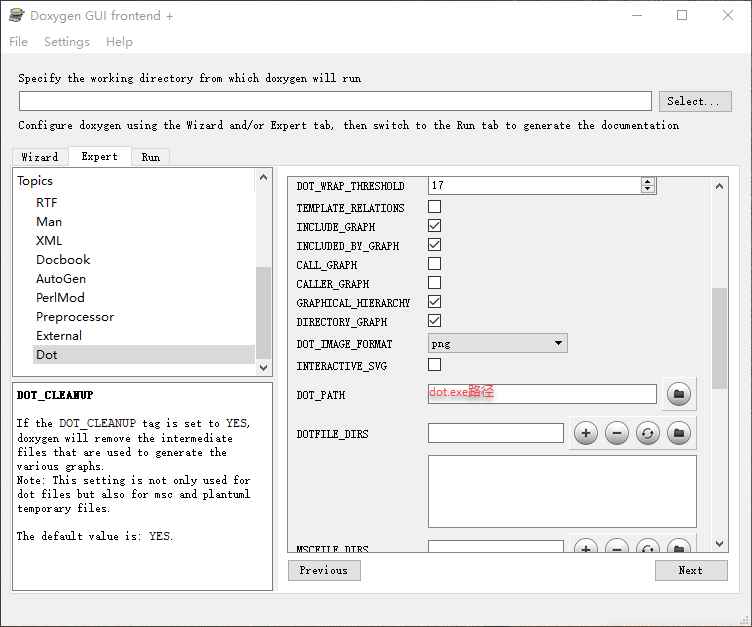Click the DOTFILE_DIRS label
Viewport: 752px width, 627px height.
(x=332, y=434)
